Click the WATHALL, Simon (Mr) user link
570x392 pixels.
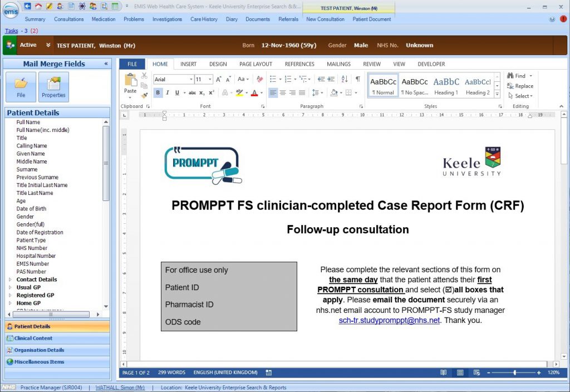tap(120, 388)
